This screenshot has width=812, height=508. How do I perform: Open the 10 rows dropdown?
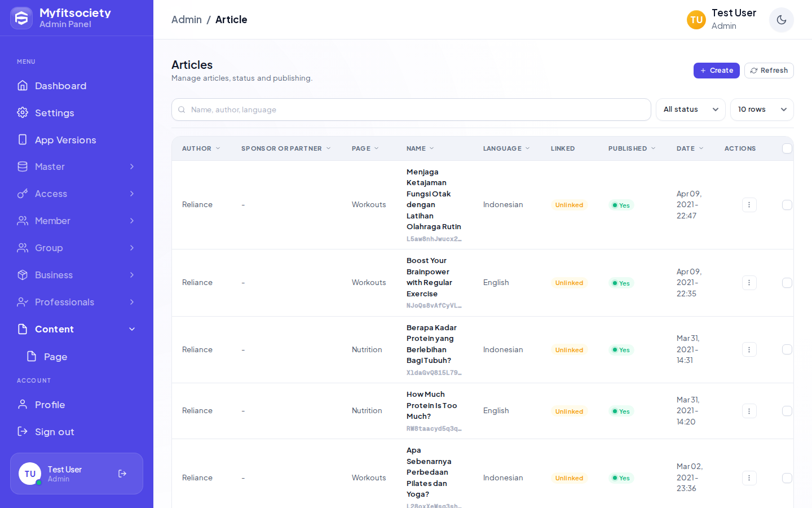(x=762, y=110)
